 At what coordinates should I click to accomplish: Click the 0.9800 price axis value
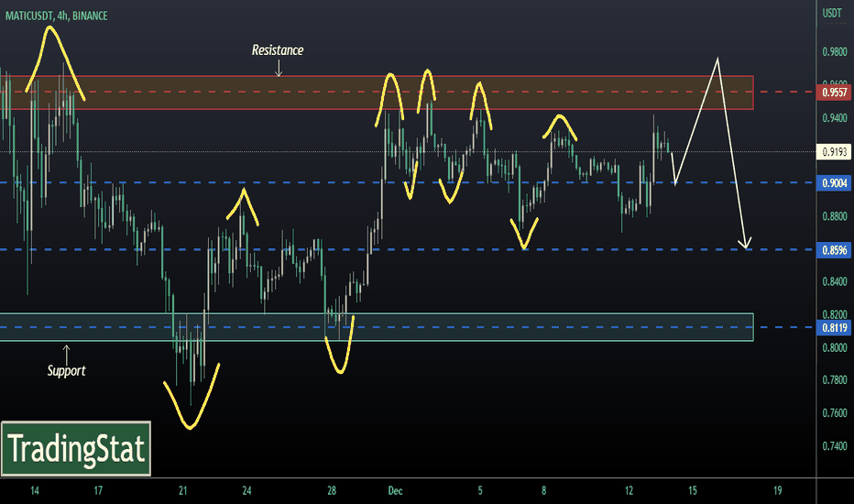click(835, 51)
